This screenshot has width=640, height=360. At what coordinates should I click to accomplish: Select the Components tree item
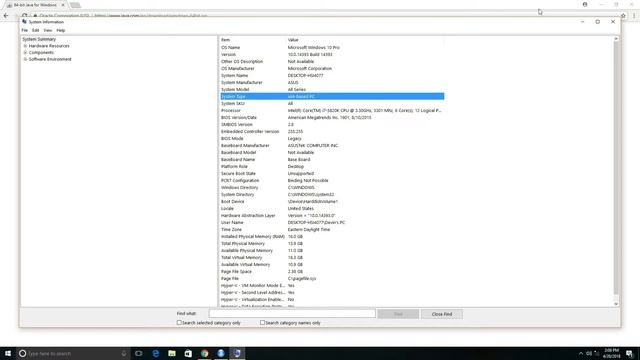coord(41,53)
